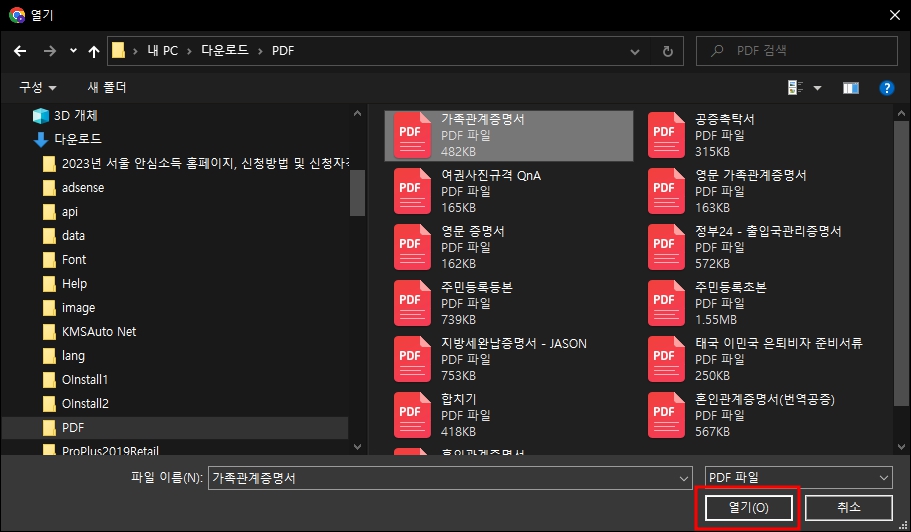Click the 다운로드 breadcrumb

pyautogui.click(x=224, y=51)
